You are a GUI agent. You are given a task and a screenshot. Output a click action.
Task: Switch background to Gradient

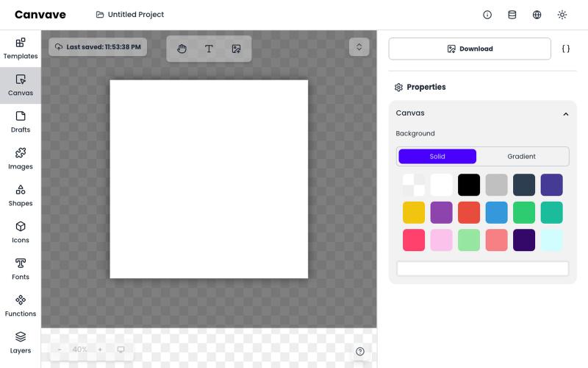pos(521,156)
